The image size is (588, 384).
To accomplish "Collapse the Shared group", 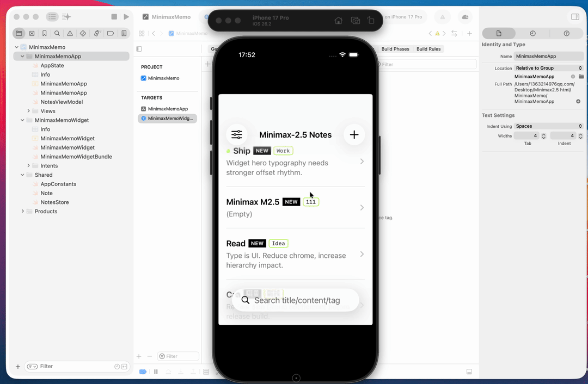I will [x=22, y=175].
